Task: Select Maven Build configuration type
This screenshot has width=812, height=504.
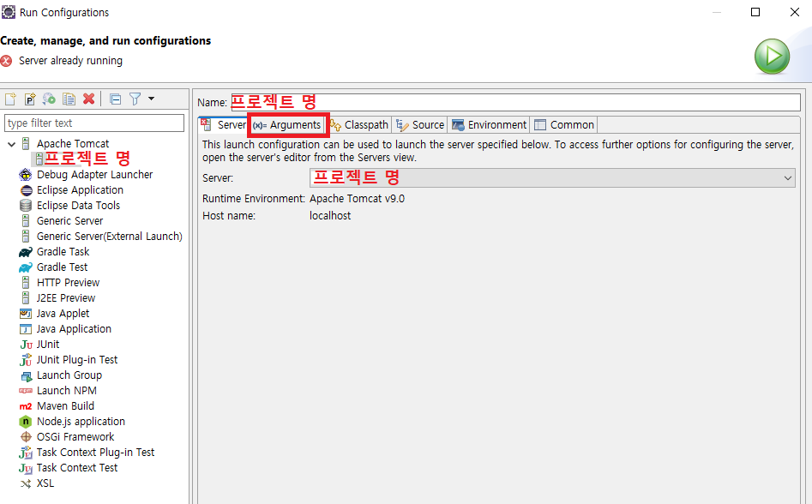Action: click(x=65, y=406)
